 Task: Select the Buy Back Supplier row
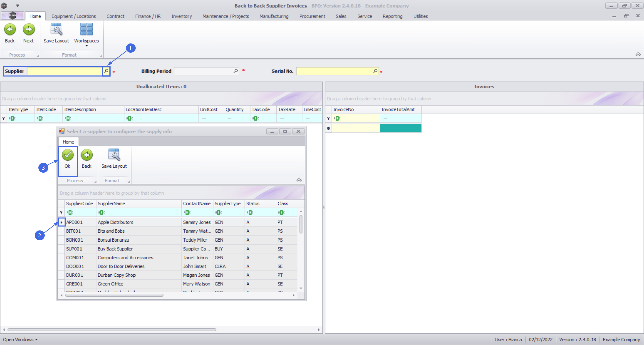115,249
